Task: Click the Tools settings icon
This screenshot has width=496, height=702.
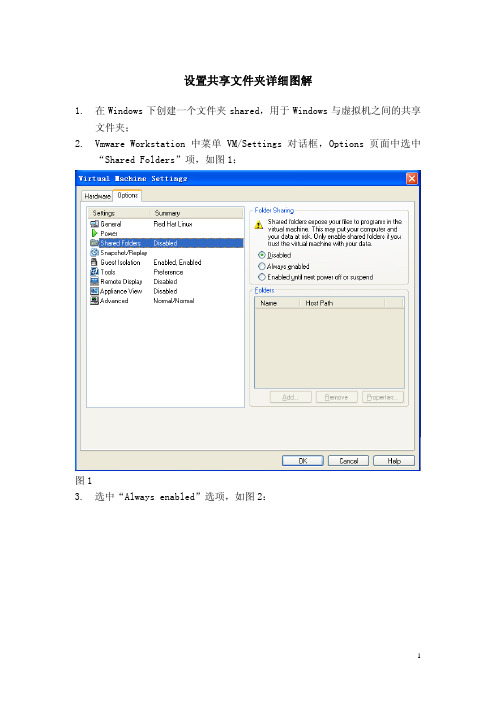Action: pos(94,272)
